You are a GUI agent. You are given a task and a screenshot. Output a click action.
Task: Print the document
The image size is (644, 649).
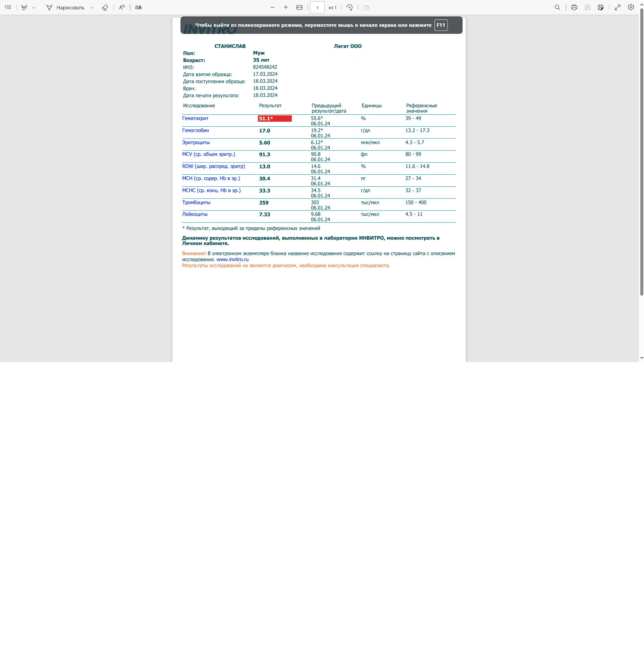coord(574,7)
